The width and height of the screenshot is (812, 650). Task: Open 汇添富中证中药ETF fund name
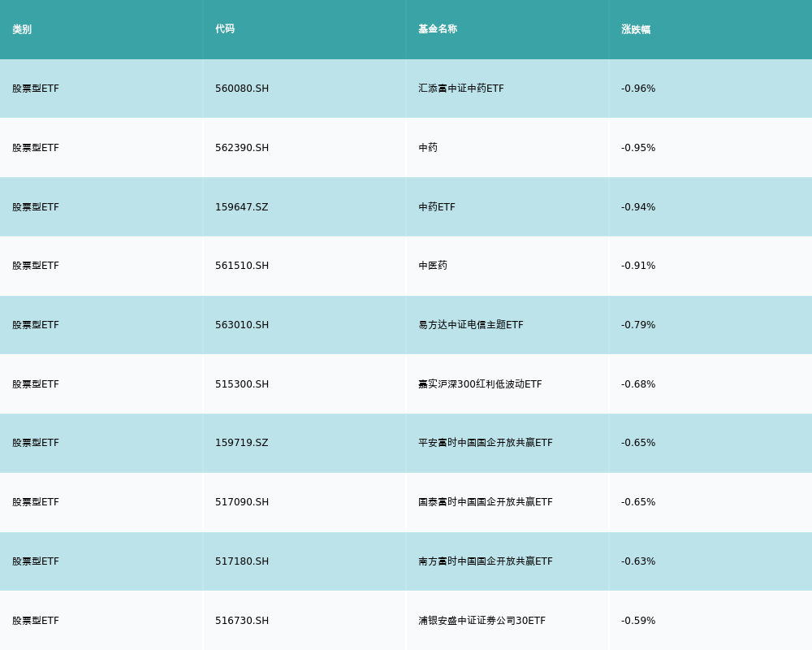click(x=461, y=89)
